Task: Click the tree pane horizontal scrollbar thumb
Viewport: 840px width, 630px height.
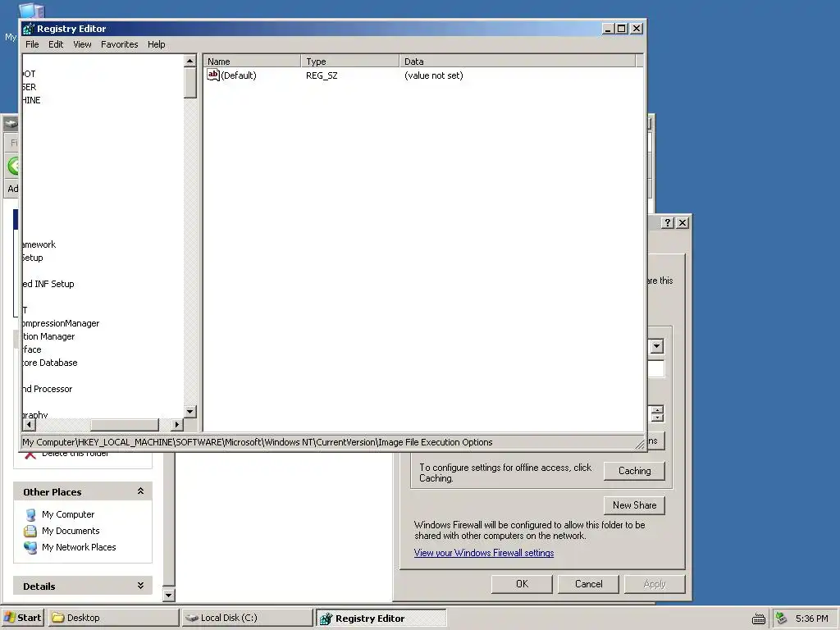Action: pyautogui.click(x=125, y=425)
